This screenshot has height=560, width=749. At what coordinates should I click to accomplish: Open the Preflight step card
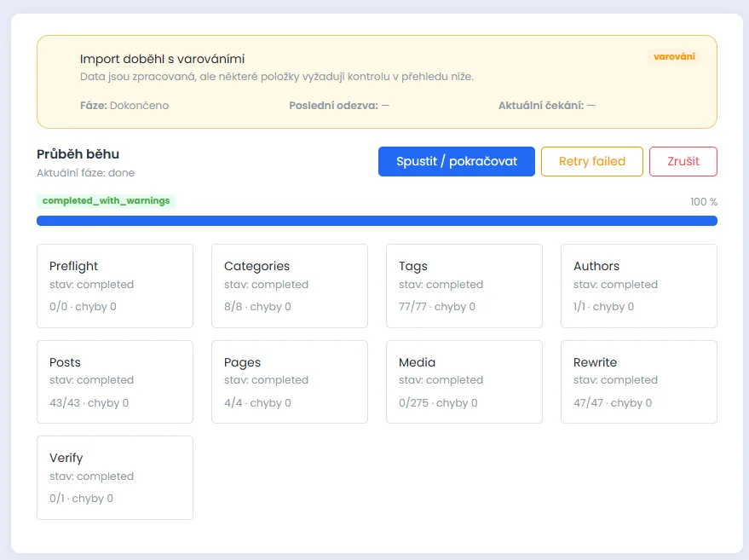click(x=115, y=286)
